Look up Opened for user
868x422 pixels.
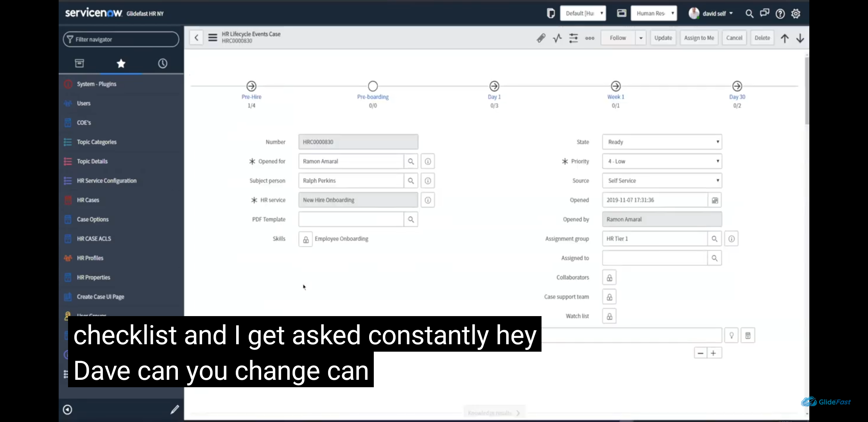coord(411,161)
